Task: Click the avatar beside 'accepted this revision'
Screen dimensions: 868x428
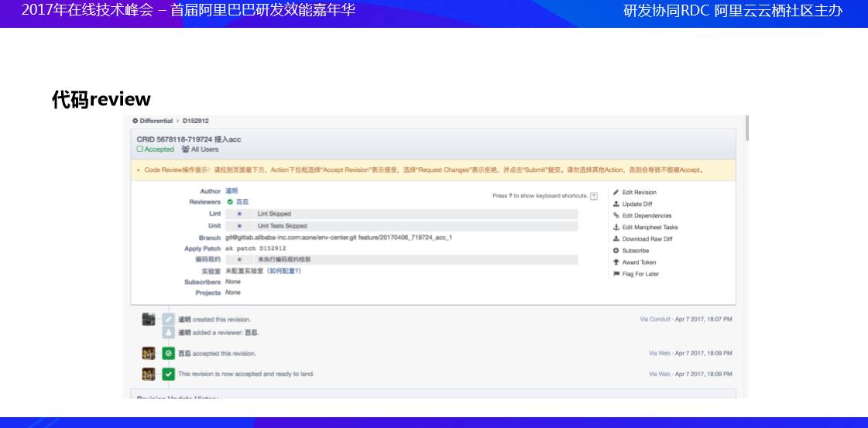Action: pyautogui.click(x=149, y=354)
